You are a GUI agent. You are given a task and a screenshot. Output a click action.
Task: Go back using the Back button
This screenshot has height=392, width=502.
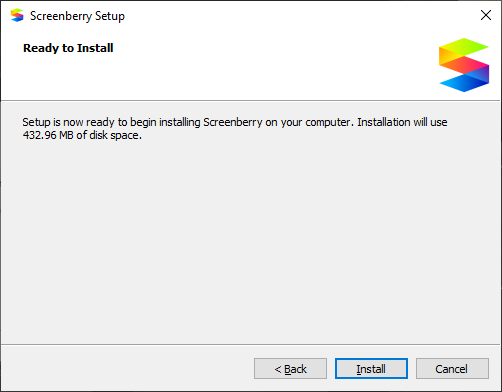[x=290, y=369]
